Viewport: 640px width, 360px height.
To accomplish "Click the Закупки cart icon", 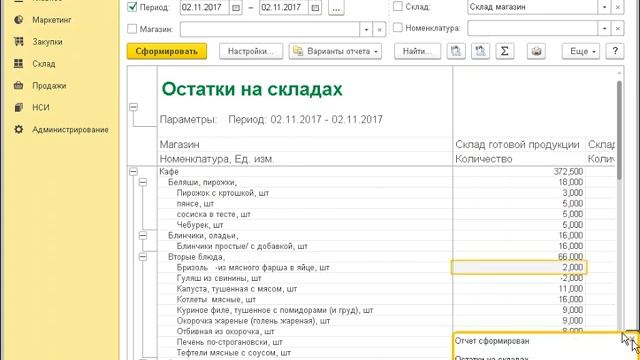I will click(x=18, y=42).
